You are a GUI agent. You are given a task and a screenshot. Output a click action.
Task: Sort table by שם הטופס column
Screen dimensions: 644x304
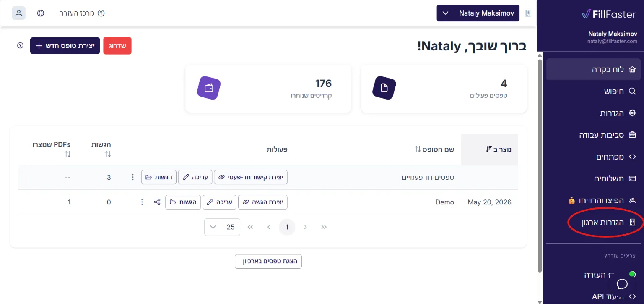[434, 149]
